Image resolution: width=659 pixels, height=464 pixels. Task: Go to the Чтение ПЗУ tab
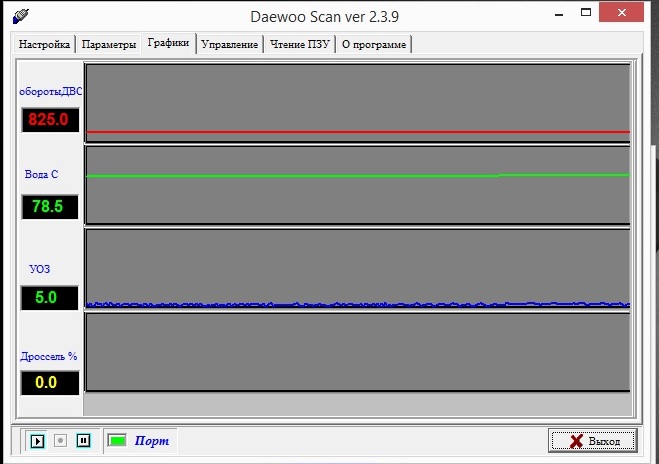coord(299,44)
